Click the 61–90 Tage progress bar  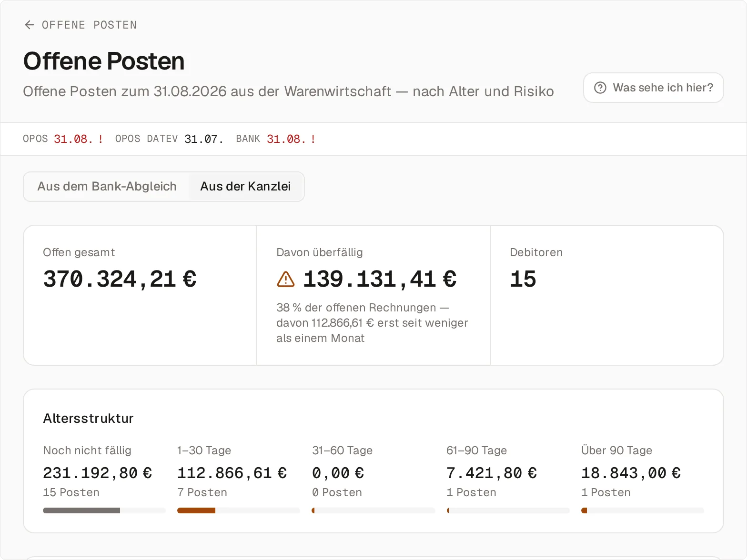point(508,510)
